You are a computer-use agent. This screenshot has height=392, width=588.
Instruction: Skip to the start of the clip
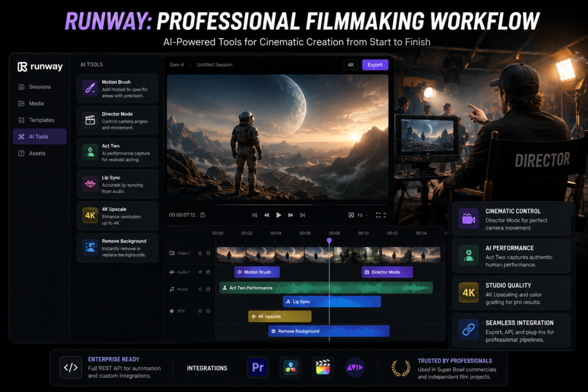[254, 215]
